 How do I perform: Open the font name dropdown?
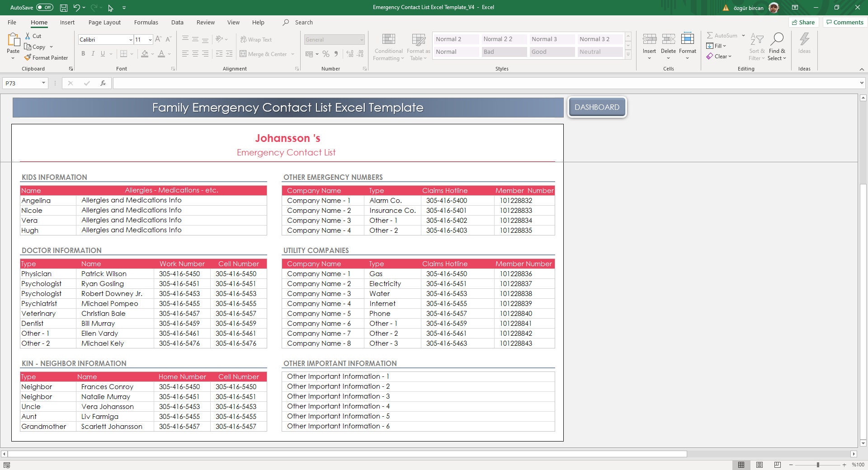[x=131, y=40]
